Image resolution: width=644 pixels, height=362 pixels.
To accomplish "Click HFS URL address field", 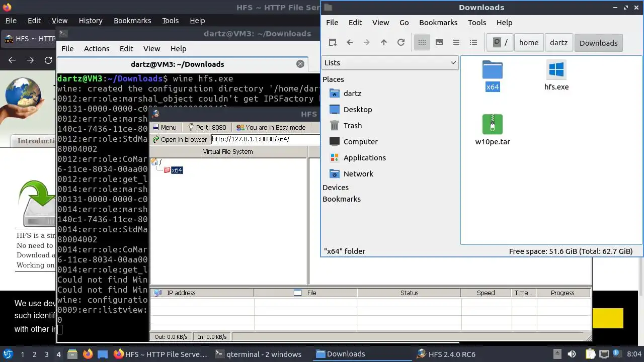I will click(x=265, y=139).
